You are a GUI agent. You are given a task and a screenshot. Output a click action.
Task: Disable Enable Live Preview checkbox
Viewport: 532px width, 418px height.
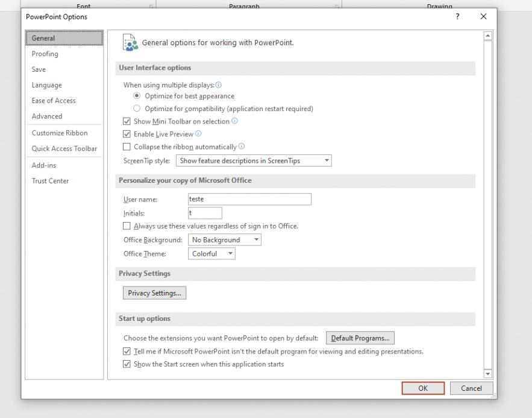pos(127,134)
